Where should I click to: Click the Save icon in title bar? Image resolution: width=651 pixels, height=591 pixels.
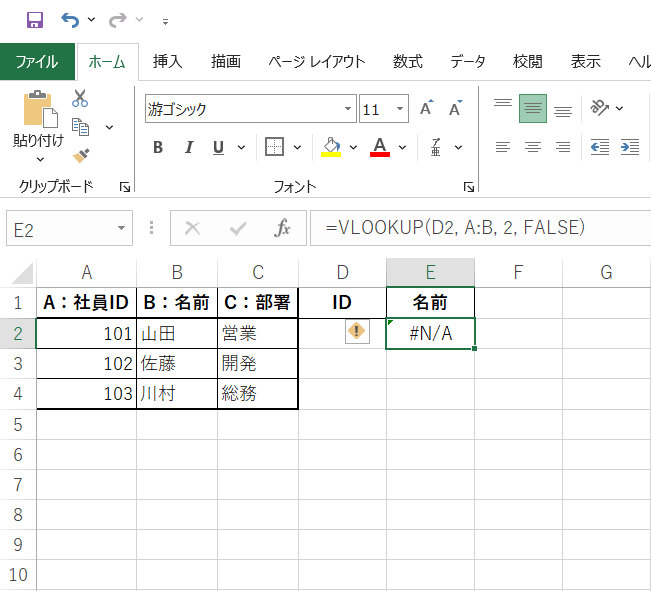pyautogui.click(x=34, y=20)
